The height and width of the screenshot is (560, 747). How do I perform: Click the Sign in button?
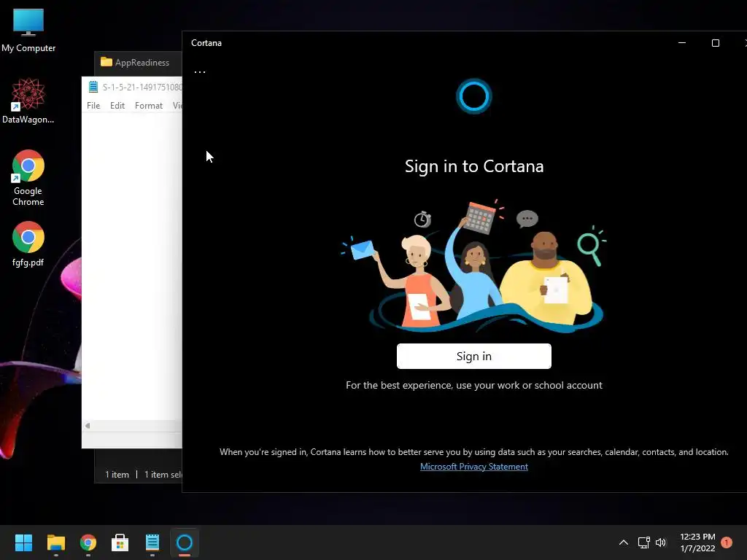pyautogui.click(x=473, y=356)
